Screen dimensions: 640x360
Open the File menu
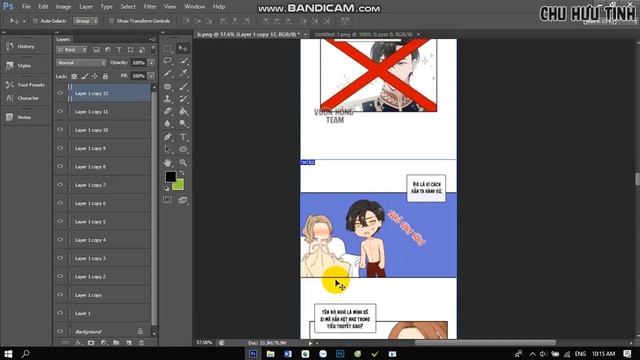coord(26,7)
